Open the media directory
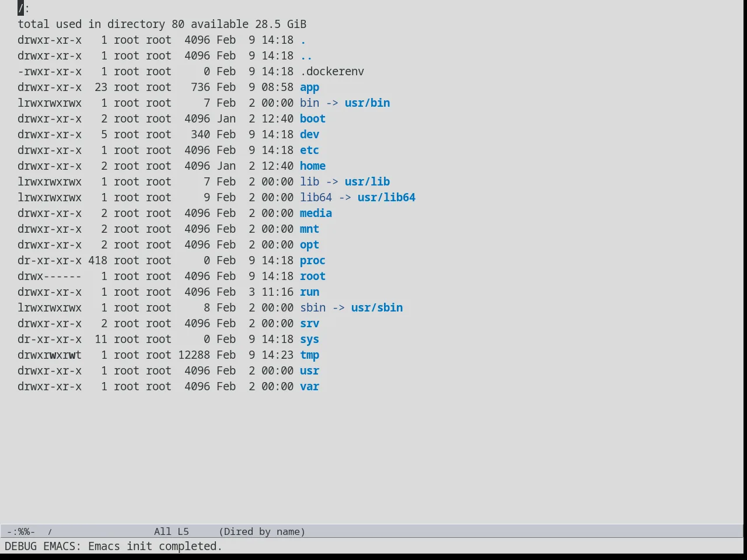747x560 pixels. coord(316,213)
